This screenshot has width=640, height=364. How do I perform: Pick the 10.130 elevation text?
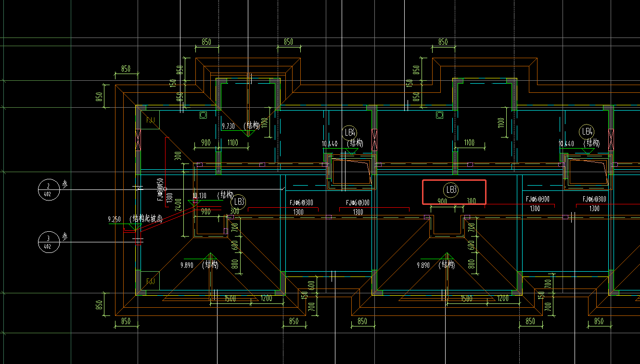tap(199, 196)
